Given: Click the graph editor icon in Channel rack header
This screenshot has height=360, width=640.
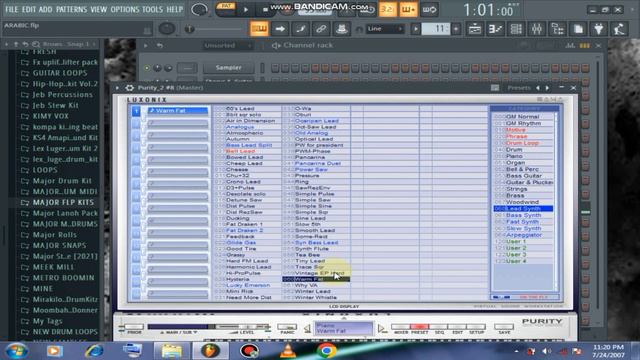Looking at the screenshot, I should point(570,46).
